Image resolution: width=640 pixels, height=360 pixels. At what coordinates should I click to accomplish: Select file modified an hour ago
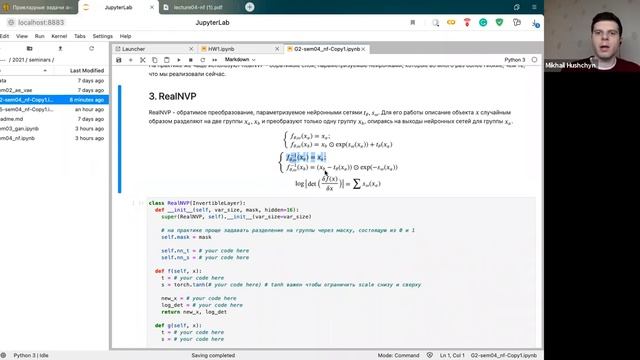(54, 109)
